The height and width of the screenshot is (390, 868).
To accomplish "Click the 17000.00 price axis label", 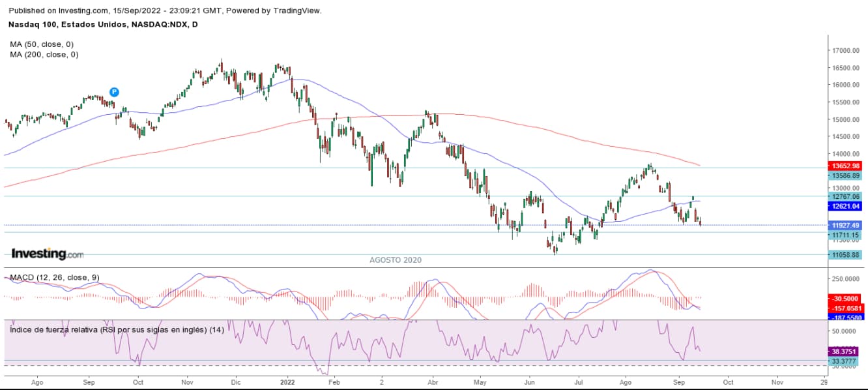I will pyautogui.click(x=845, y=51).
